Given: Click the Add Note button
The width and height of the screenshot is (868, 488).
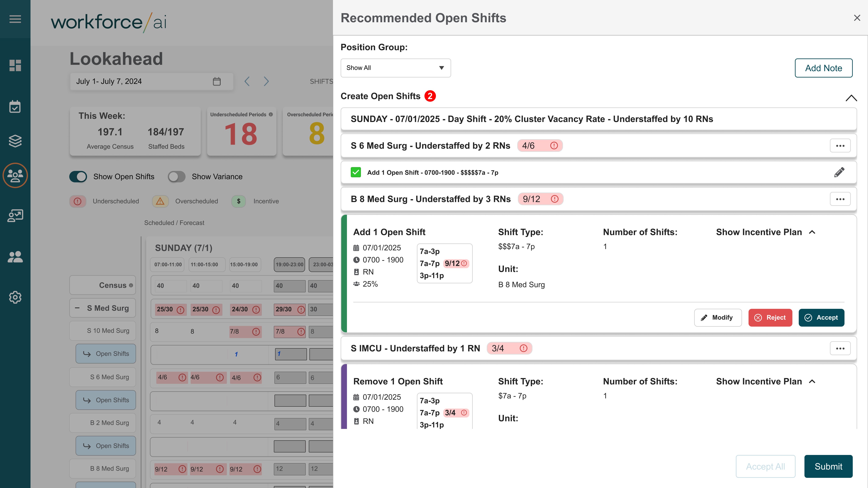Looking at the screenshot, I should (x=823, y=68).
